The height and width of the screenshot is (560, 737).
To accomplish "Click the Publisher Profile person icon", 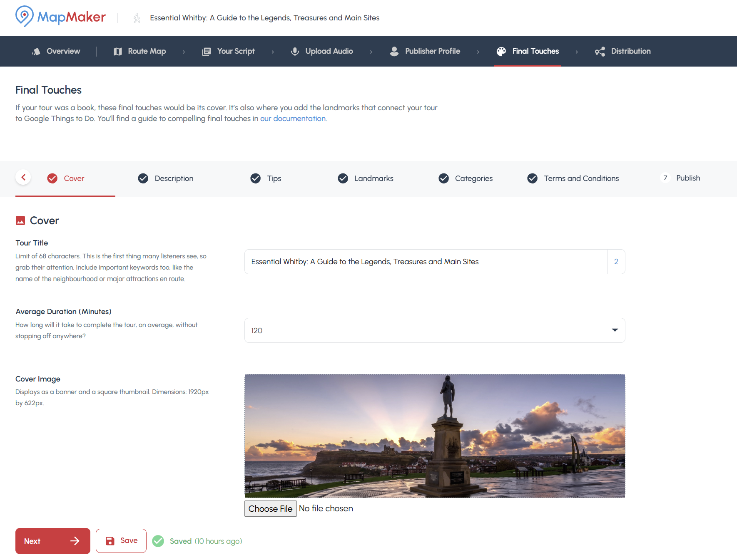I will pyautogui.click(x=394, y=51).
